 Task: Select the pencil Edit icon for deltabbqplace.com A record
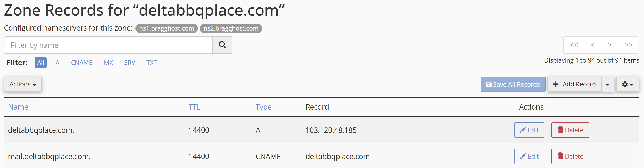click(x=523, y=130)
